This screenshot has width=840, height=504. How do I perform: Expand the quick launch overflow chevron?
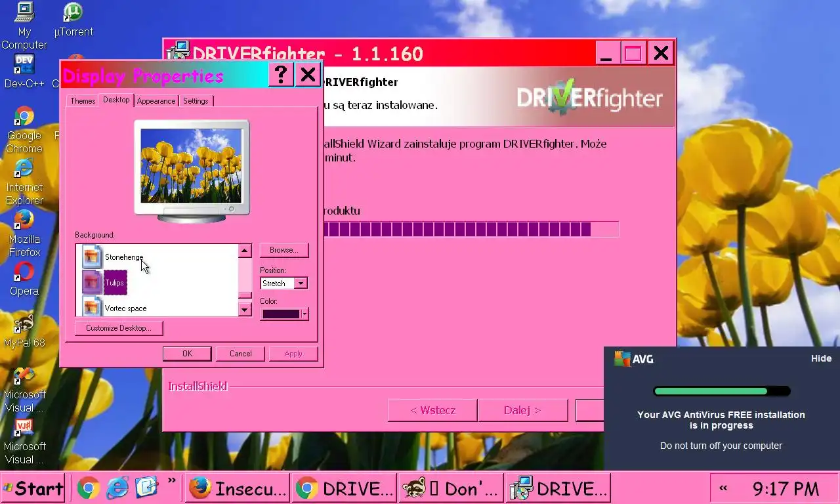(x=172, y=480)
